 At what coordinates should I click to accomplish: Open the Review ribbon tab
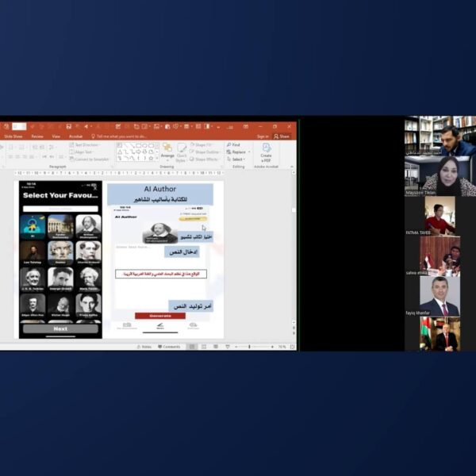pyautogui.click(x=36, y=136)
